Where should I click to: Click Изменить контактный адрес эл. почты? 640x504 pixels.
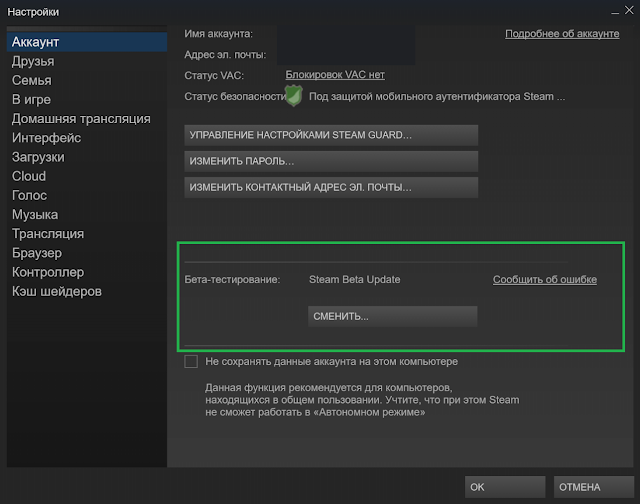331,187
